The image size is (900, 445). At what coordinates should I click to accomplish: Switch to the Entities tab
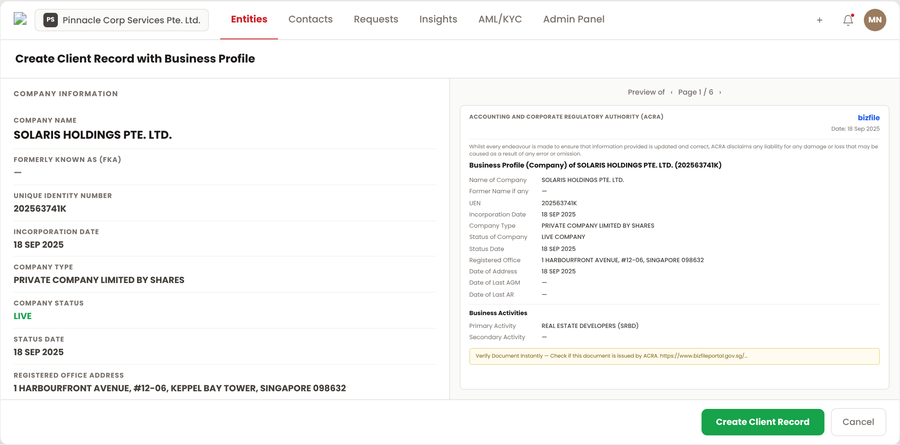tap(249, 20)
